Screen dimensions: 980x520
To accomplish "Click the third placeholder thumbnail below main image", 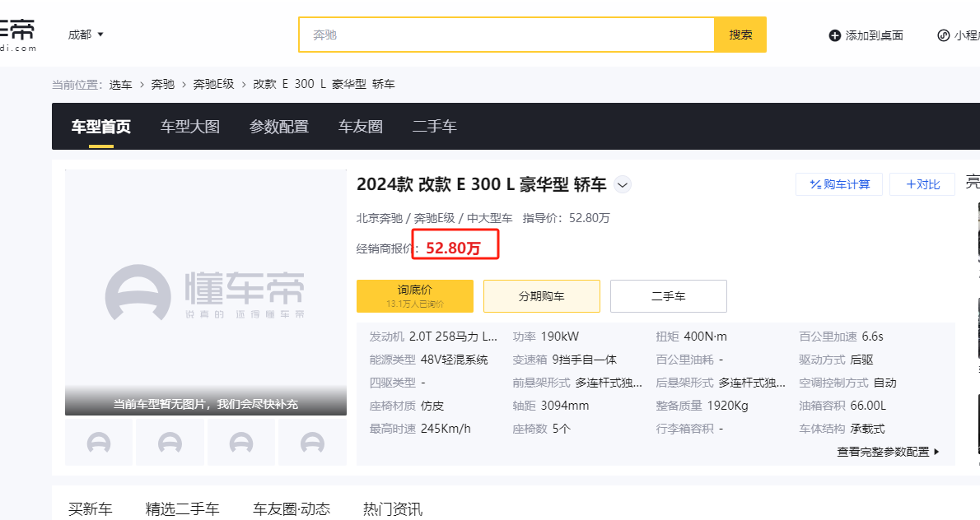I will click(241, 443).
